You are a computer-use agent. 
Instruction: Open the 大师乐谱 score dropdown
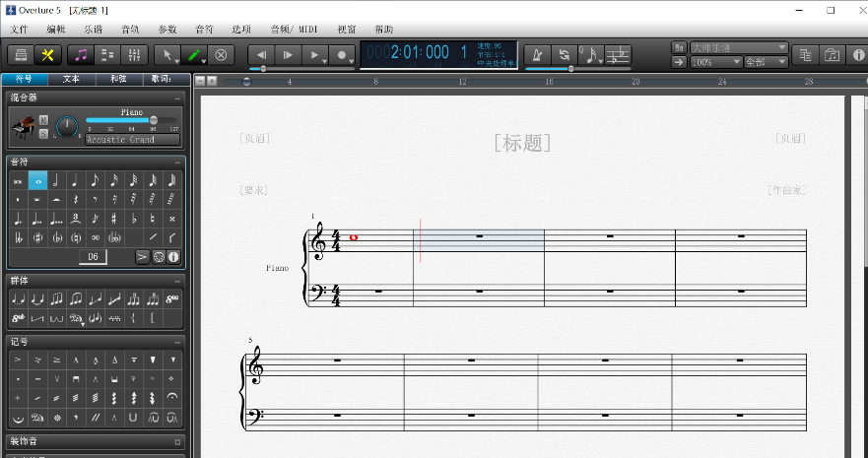click(x=739, y=47)
